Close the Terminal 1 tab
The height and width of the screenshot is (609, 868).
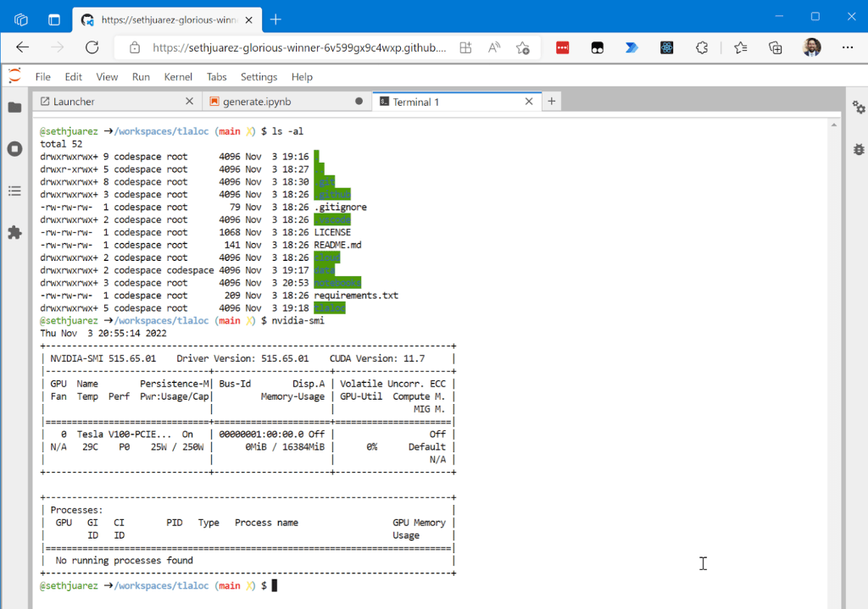pos(530,102)
